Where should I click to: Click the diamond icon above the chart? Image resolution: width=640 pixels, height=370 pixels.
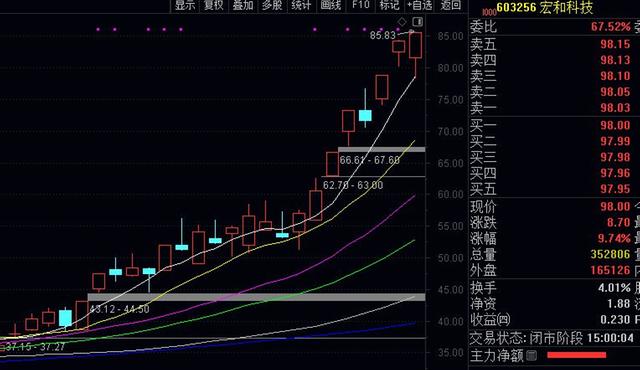pos(402,22)
